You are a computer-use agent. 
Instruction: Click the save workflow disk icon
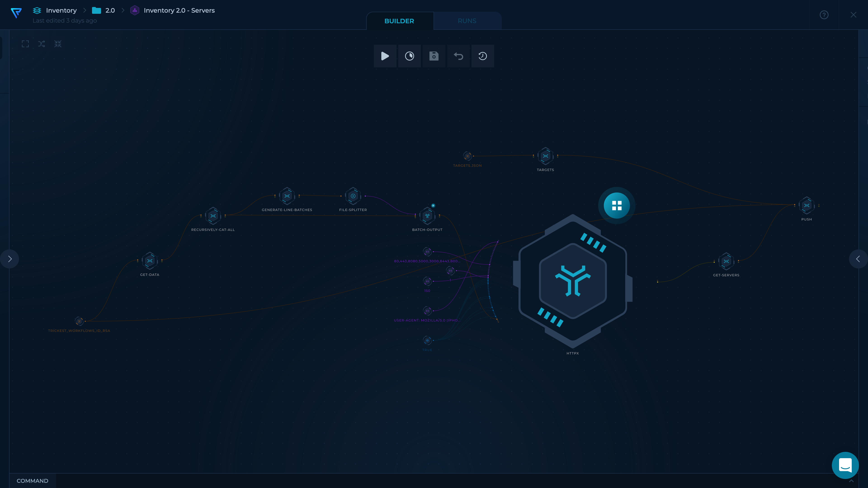[434, 56]
